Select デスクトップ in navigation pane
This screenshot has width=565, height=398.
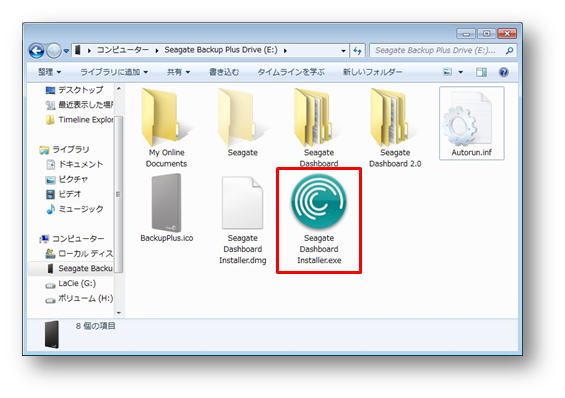tap(75, 90)
